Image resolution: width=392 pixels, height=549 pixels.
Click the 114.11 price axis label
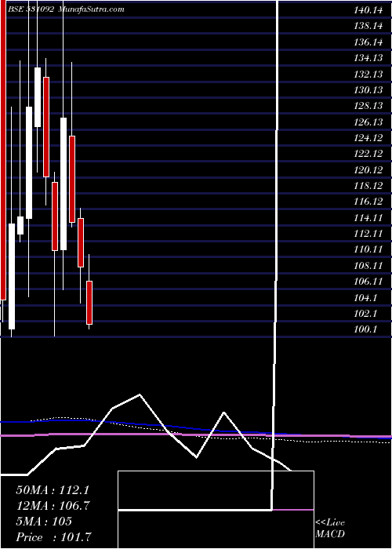tap(368, 219)
